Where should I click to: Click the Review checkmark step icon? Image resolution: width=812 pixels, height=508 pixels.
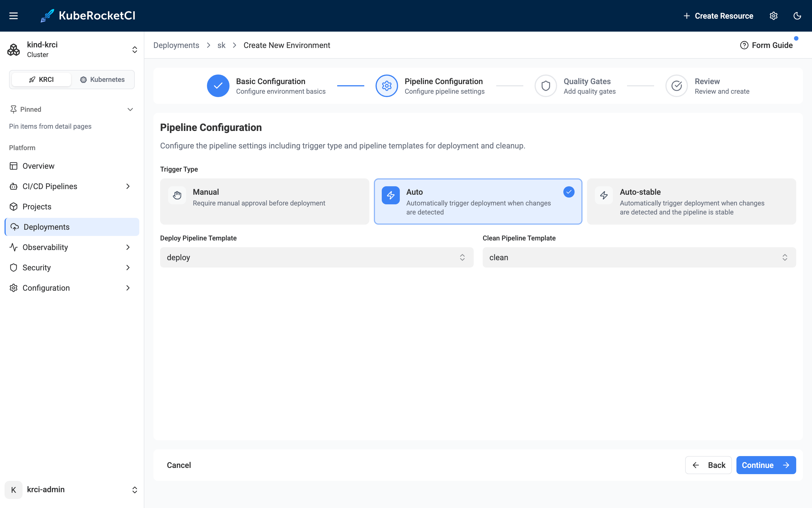(677, 86)
